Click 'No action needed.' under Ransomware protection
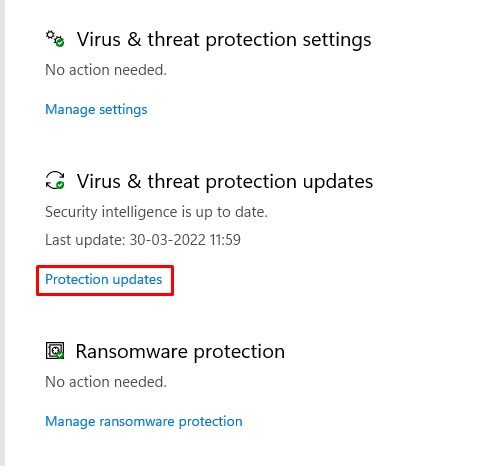The width and height of the screenshot is (489, 466). click(106, 382)
